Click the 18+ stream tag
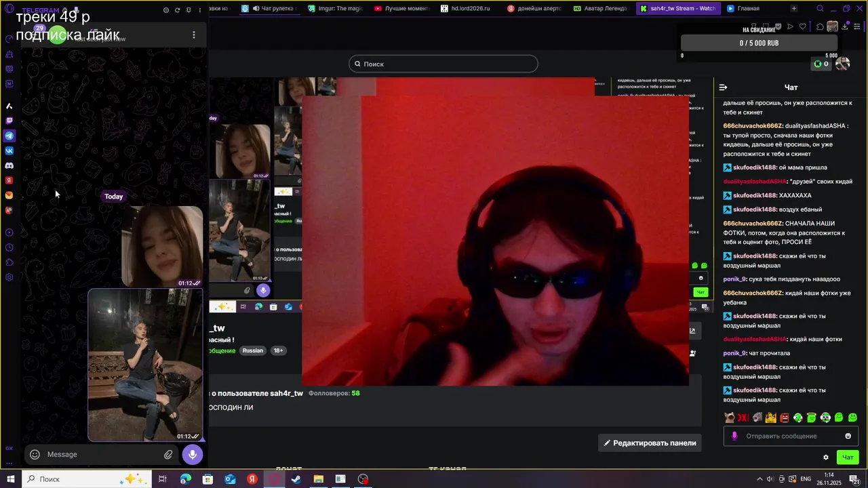This screenshot has height=488, width=868. (x=278, y=350)
